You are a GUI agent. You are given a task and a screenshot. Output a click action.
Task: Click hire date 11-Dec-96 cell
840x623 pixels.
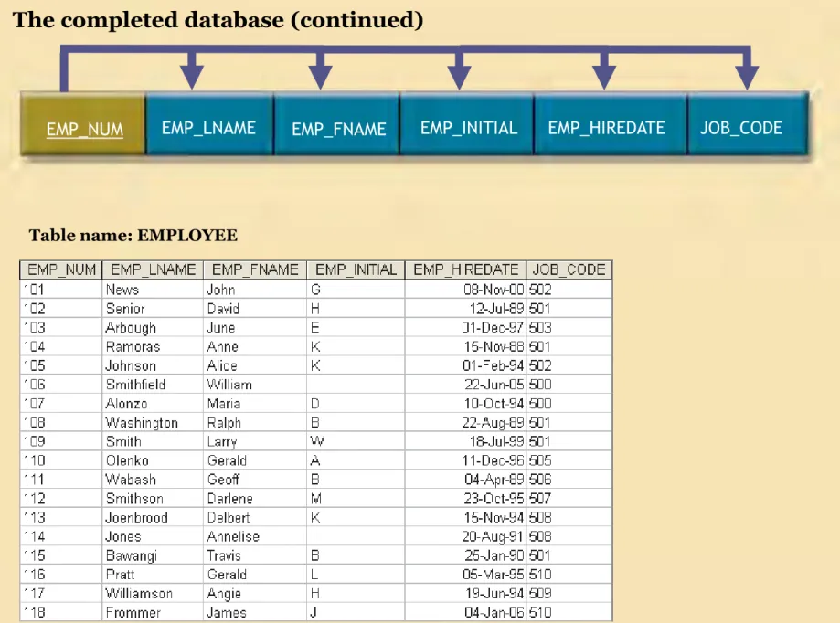pyautogui.click(x=465, y=460)
